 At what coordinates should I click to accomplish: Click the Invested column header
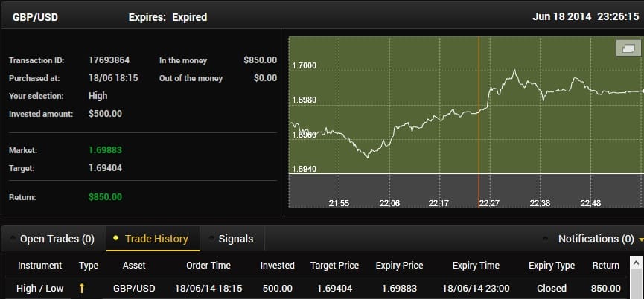click(277, 266)
